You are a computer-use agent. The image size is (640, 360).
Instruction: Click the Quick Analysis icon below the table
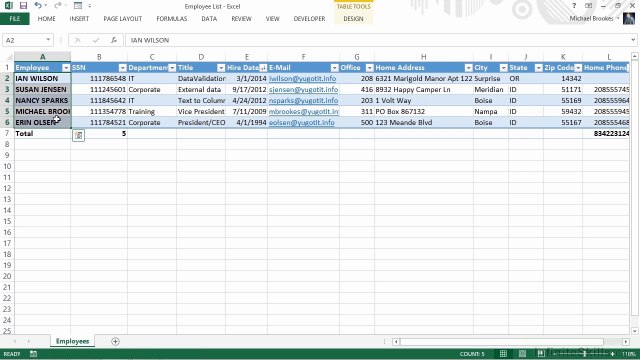point(78,136)
